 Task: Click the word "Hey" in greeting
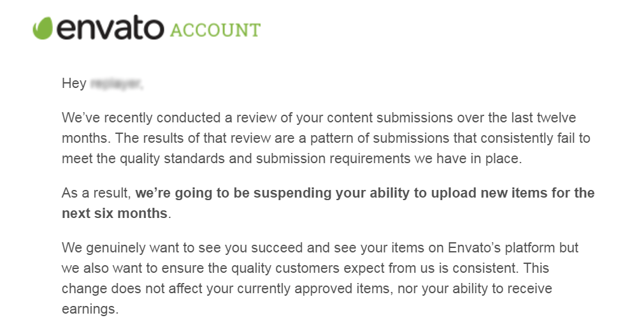(x=74, y=83)
